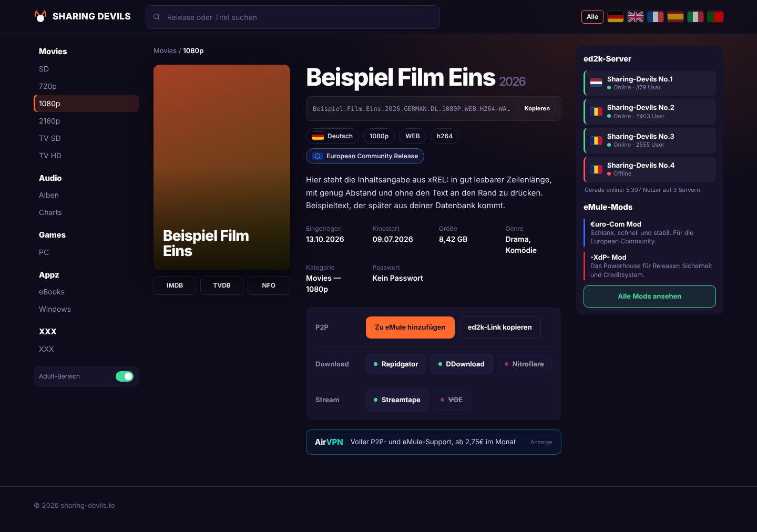Select the Italian flag language filter
The width and height of the screenshot is (757, 532).
695,17
